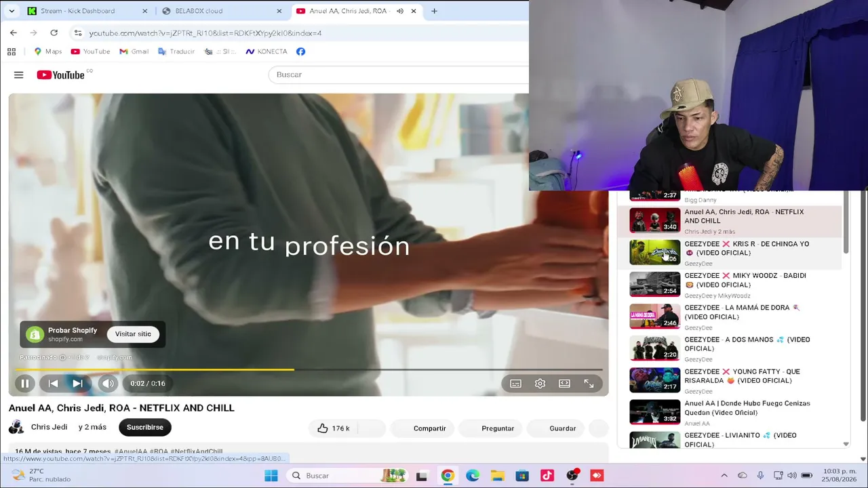Select the YouTube URL in the address bar

(x=205, y=33)
